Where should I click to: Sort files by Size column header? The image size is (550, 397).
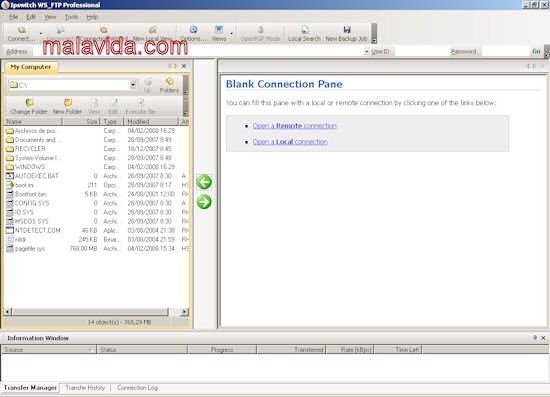(81, 121)
